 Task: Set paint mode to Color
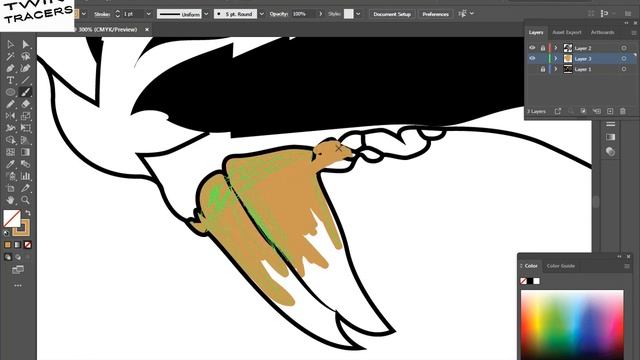[8, 245]
